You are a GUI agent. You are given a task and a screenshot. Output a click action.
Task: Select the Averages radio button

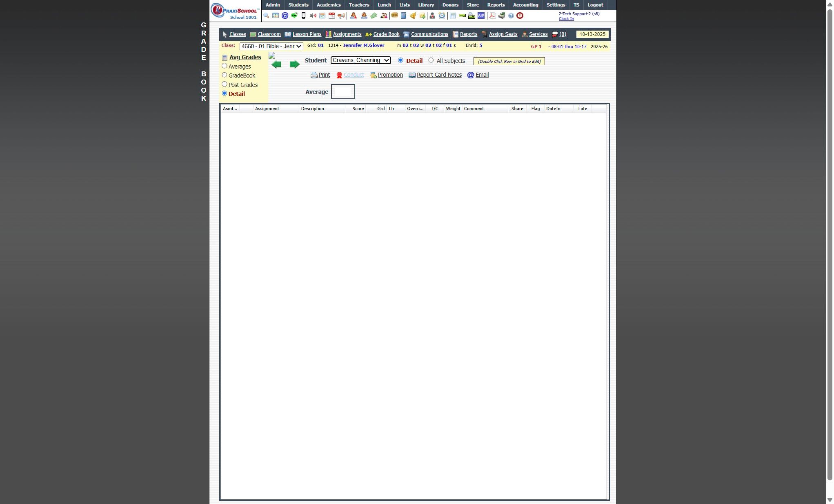(225, 66)
